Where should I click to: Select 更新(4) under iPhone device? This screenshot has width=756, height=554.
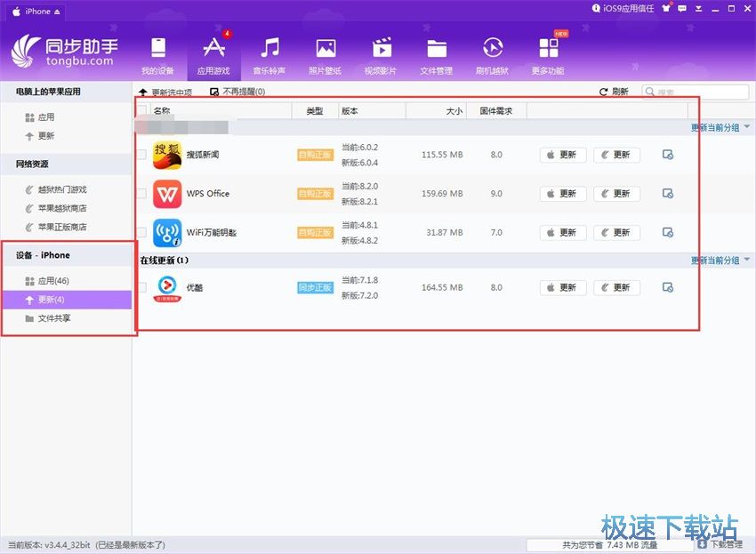point(66,300)
